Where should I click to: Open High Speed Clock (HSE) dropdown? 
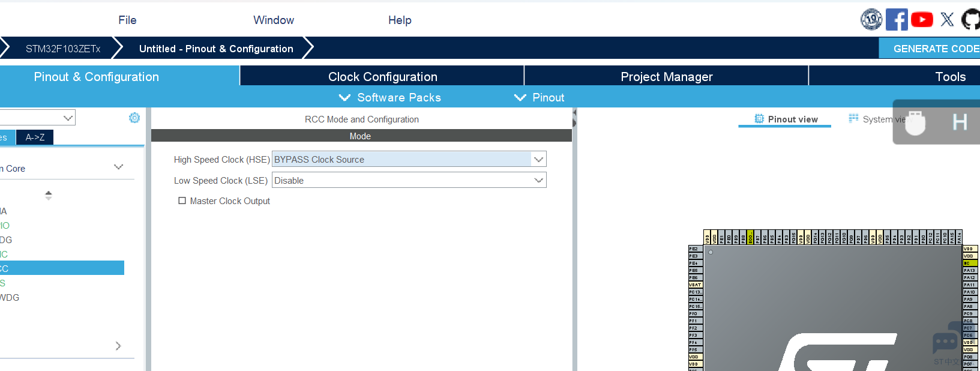click(x=409, y=159)
